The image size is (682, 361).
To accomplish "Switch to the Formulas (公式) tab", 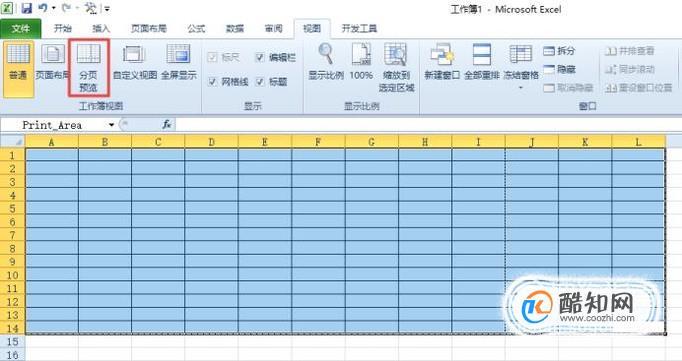I will coord(196,29).
